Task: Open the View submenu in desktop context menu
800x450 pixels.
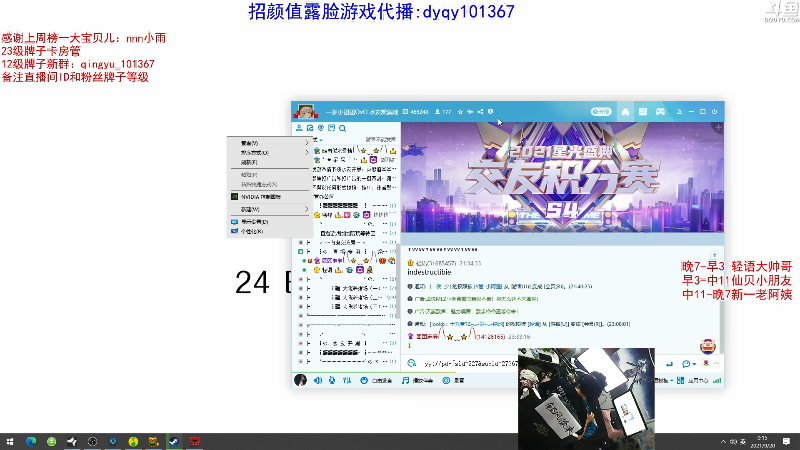Action: [x=269, y=143]
